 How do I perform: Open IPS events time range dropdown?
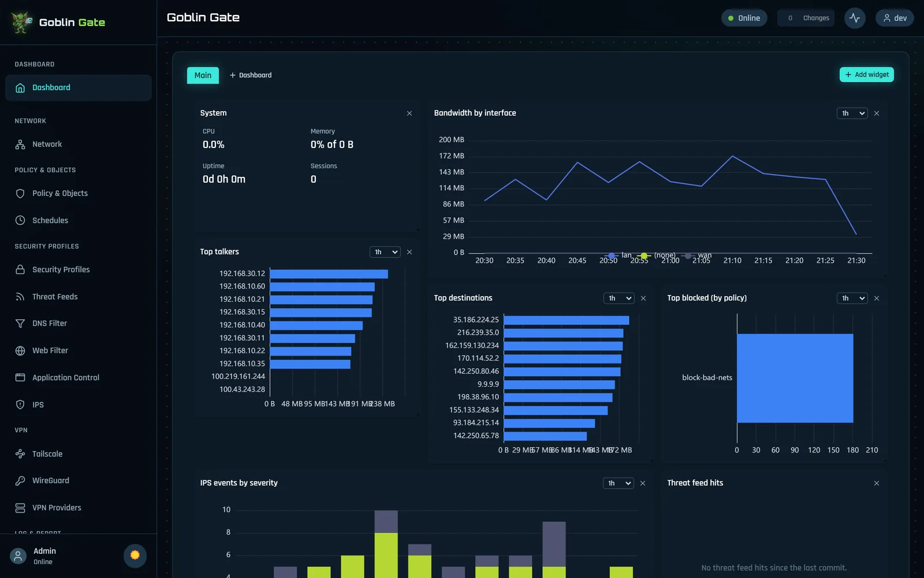pyautogui.click(x=619, y=483)
